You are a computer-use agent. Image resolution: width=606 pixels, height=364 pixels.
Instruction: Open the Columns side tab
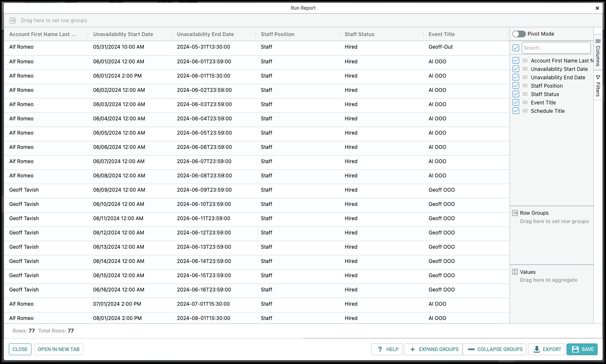pos(598,52)
